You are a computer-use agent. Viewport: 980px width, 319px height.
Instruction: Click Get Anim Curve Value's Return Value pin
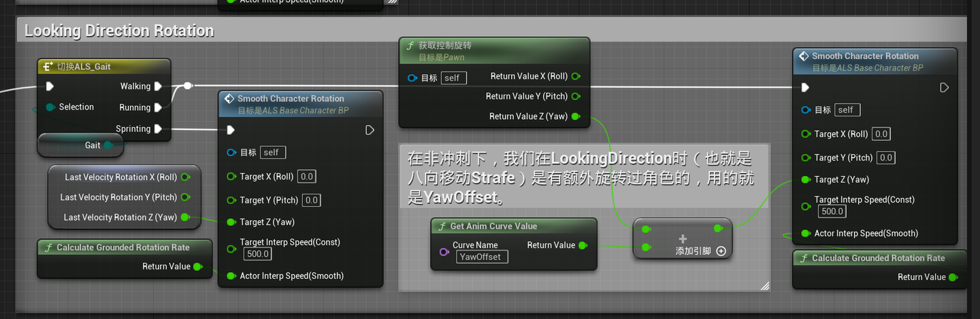(x=583, y=245)
